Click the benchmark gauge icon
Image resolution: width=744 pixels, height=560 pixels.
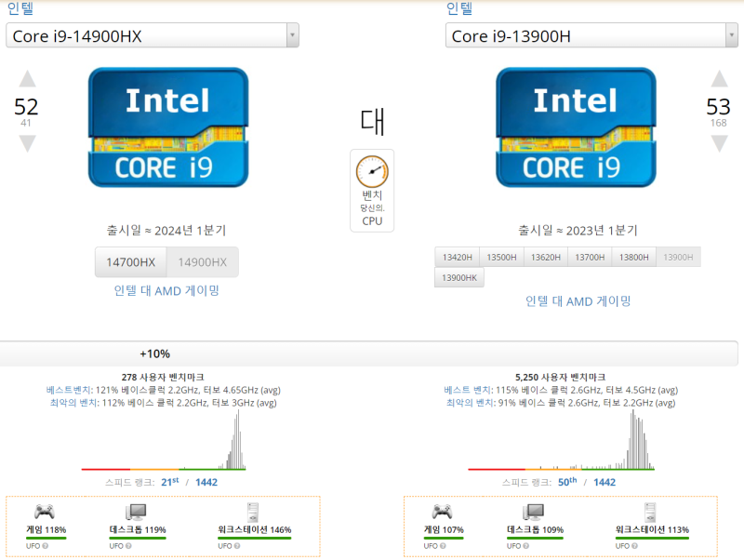[372, 171]
